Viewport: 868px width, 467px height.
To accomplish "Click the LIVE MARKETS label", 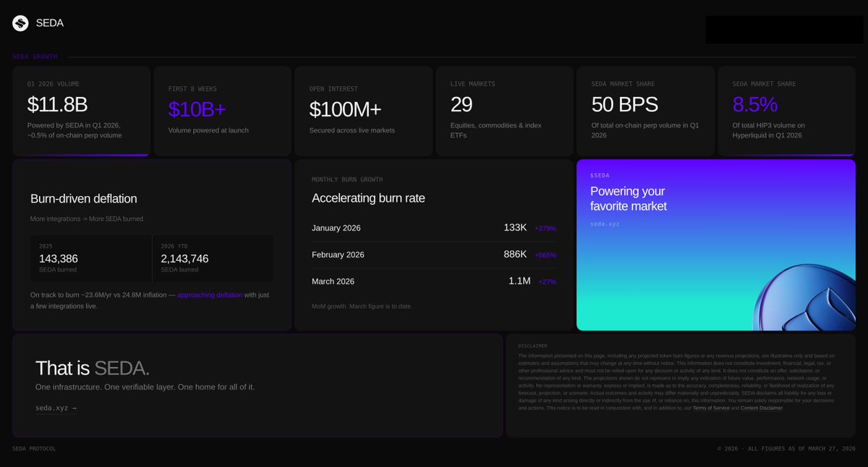I will click(x=472, y=84).
